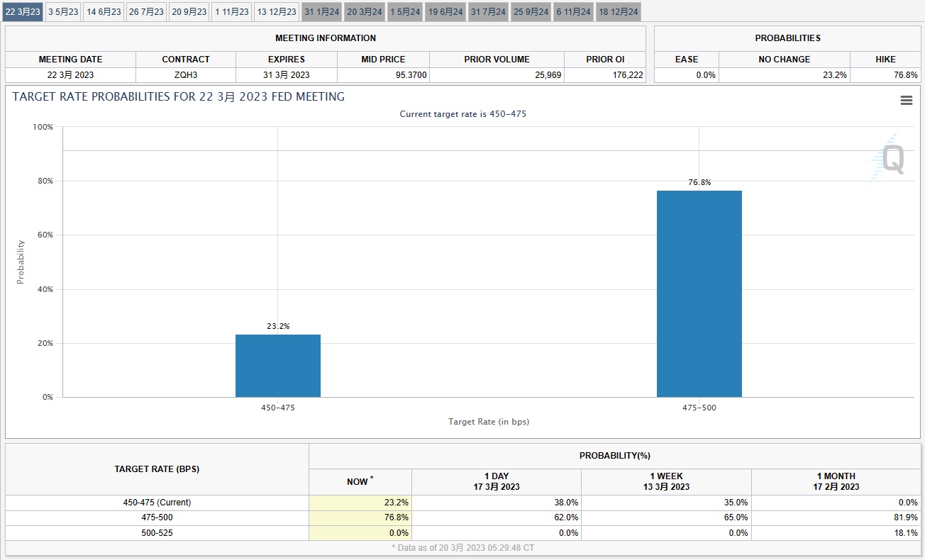The width and height of the screenshot is (925, 560).
Task: Click the MID PRICE column header
Action: [x=383, y=60]
